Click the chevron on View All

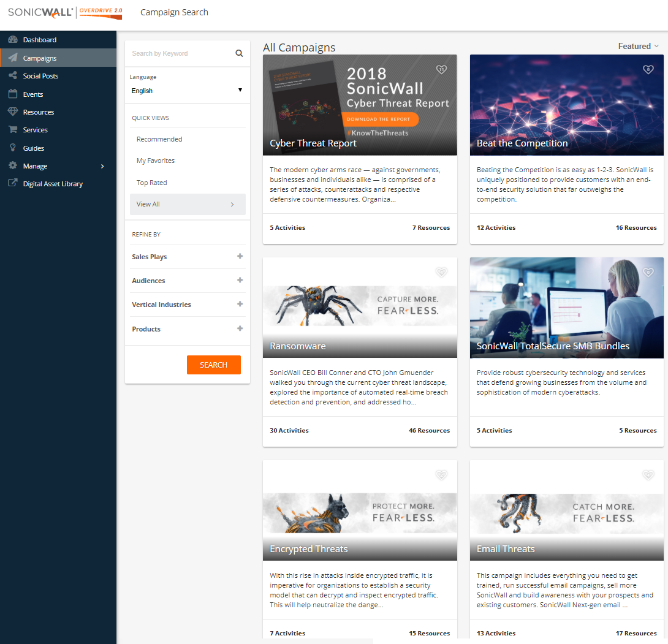(232, 205)
